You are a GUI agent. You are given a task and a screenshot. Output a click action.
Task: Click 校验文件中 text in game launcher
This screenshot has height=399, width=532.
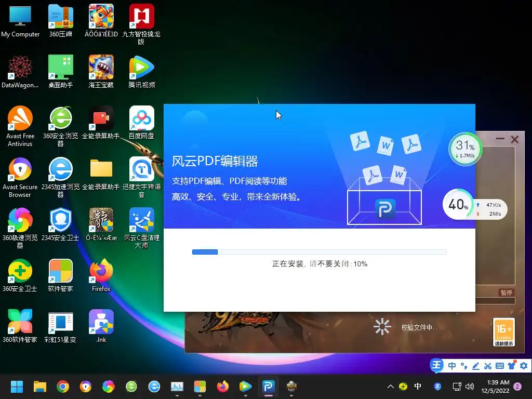click(419, 327)
